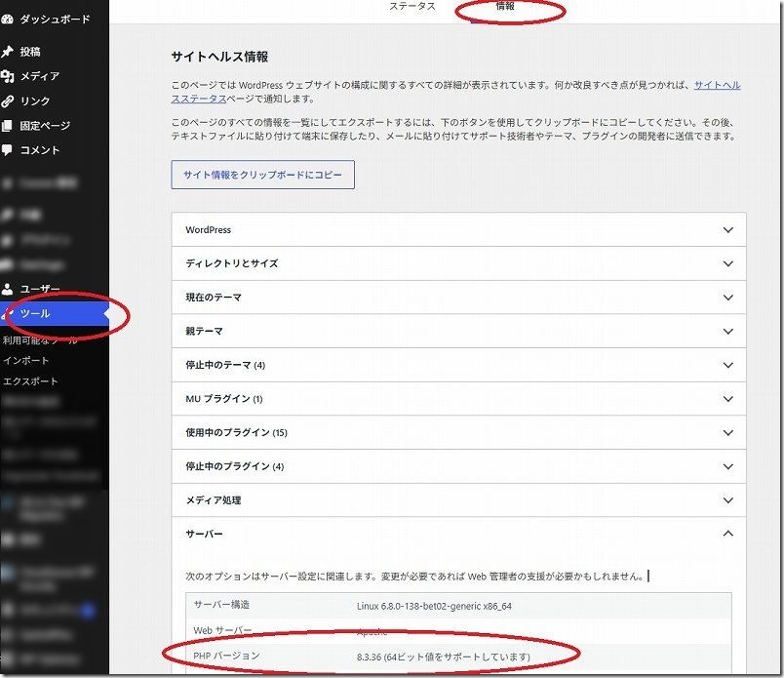
Task: Expand メディア処理 section chevron
Action: pos(728,500)
